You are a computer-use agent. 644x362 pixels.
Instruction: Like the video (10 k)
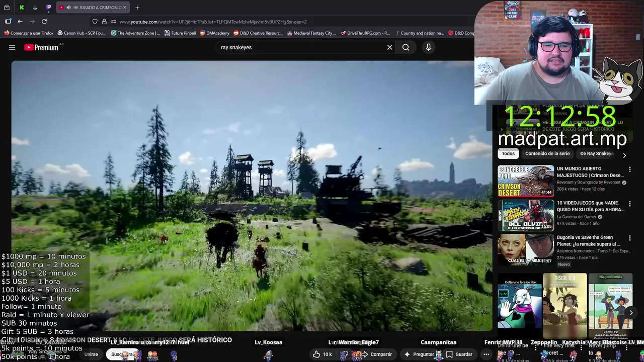[322, 354]
